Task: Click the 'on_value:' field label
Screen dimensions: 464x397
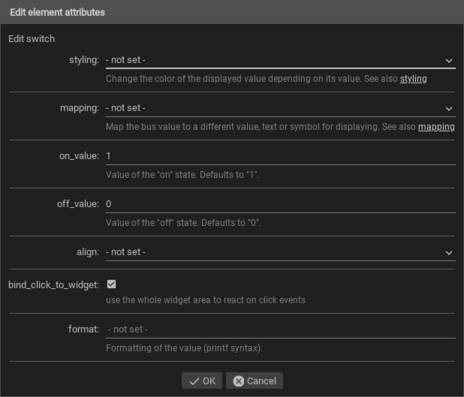Action: pyautogui.click(x=79, y=156)
